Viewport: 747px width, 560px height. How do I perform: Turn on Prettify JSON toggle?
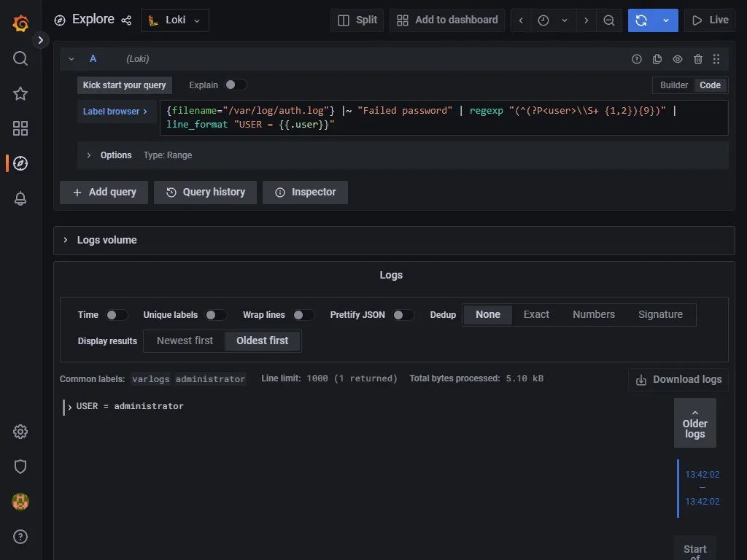tap(403, 315)
